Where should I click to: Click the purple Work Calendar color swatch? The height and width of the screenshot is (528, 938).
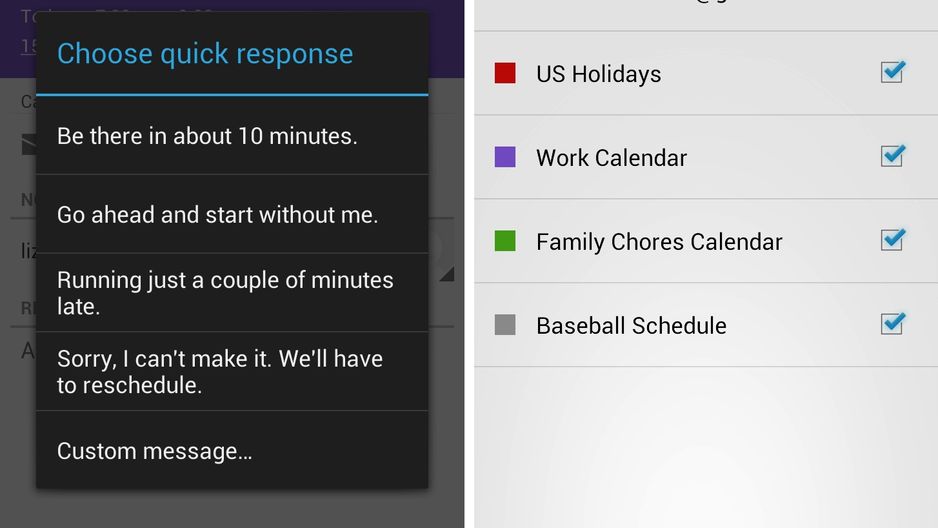505,157
